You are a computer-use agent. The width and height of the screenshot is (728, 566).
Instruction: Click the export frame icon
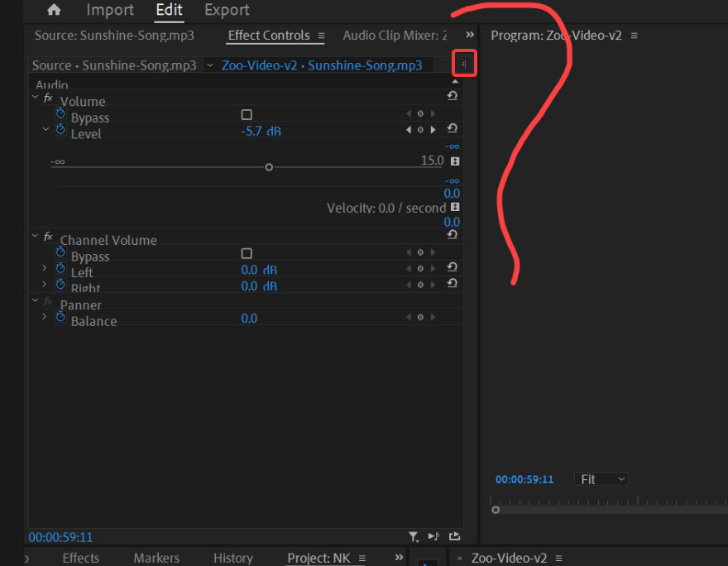click(x=456, y=536)
